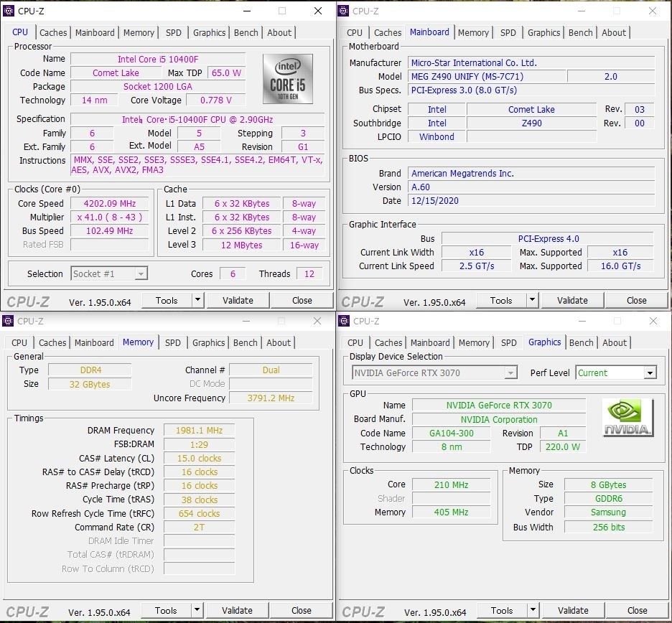Image resolution: width=672 pixels, height=623 pixels.
Task: Switch to the Caches tab in the CPU window
Action: pyautogui.click(x=53, y=32)
